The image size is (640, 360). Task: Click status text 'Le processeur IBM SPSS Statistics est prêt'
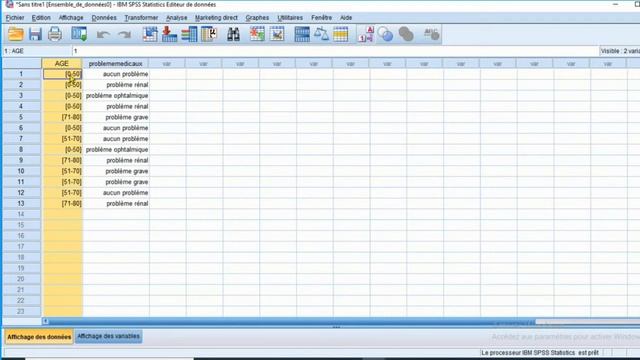[x=540, y=353]
